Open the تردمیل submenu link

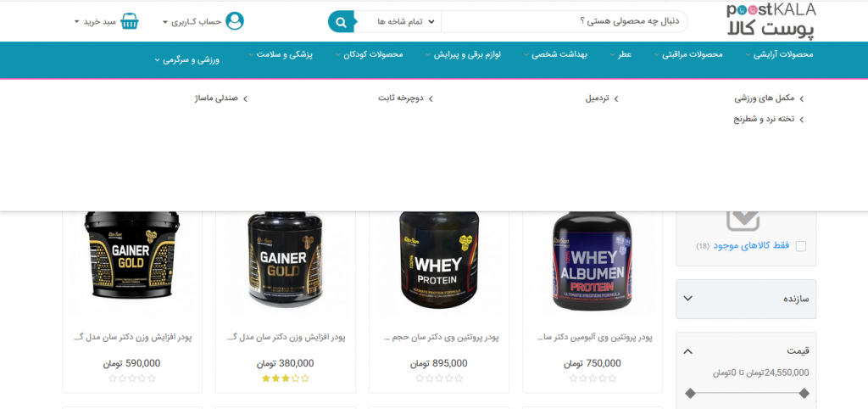(x=598, y=98)
